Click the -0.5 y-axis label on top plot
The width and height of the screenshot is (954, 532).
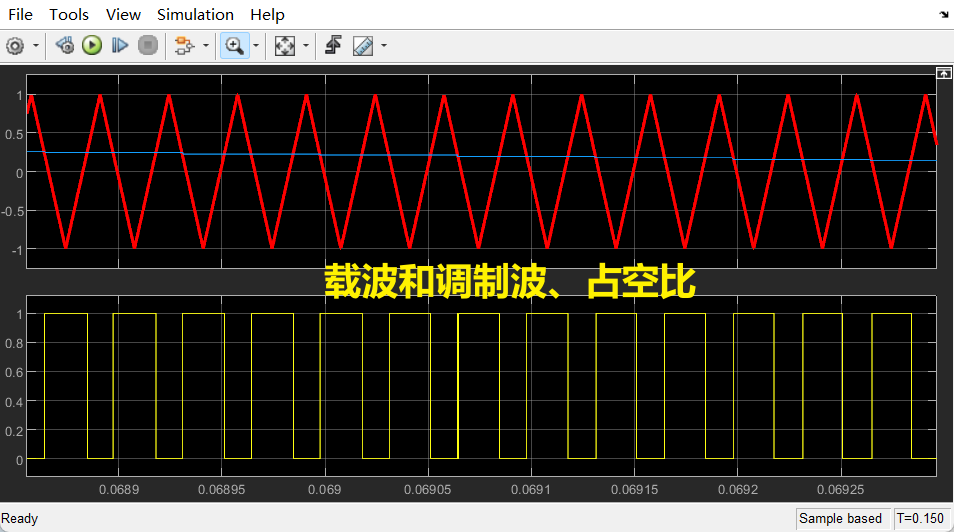coord(13,211)
